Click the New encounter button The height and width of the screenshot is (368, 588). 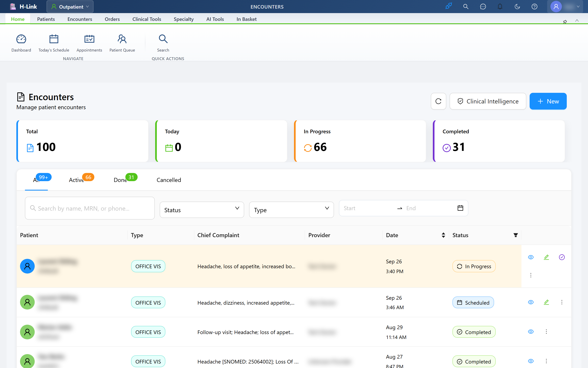(548, 101)
